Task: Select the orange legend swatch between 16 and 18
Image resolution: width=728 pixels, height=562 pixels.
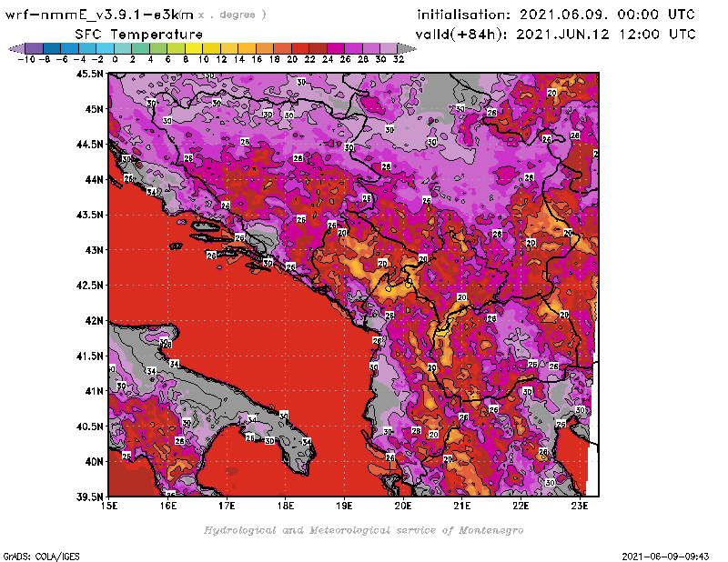Action: [265, 48]
